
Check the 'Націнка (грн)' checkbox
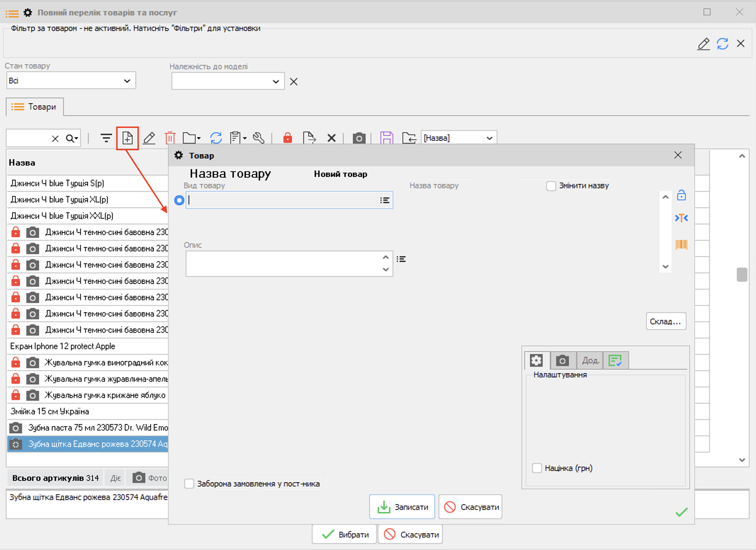[537, 468]
